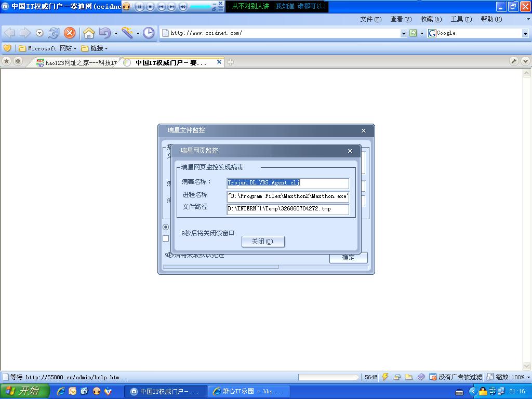This screenshot has width=532, height=399.
Task: Click the green Go button
Action: (x=413, y=33)
